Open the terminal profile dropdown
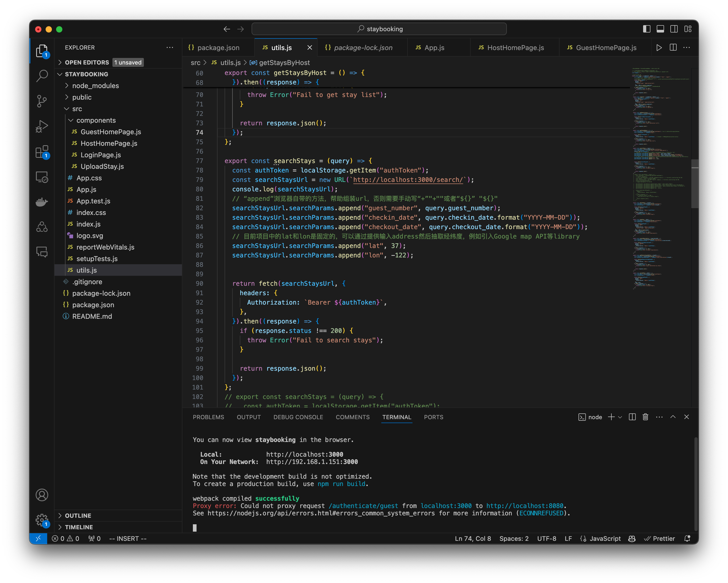 click(x=620, y=417)
